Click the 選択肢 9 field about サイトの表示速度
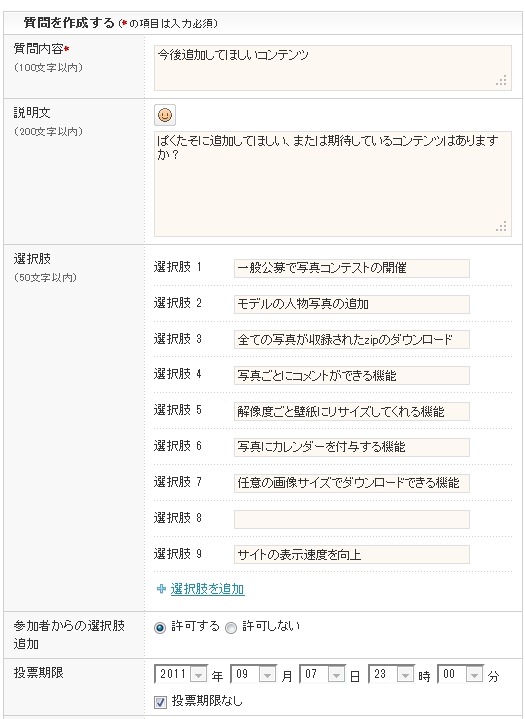 [352, 555]
